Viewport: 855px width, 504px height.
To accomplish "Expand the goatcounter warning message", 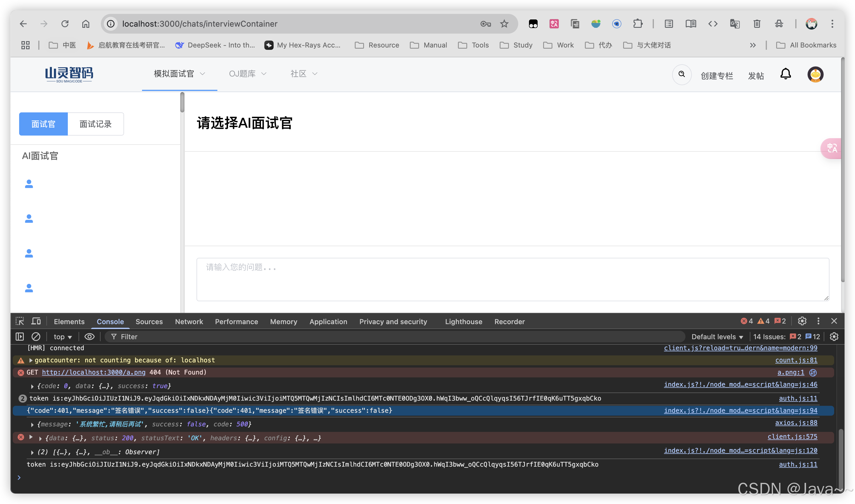I will [x=31, y=360].
